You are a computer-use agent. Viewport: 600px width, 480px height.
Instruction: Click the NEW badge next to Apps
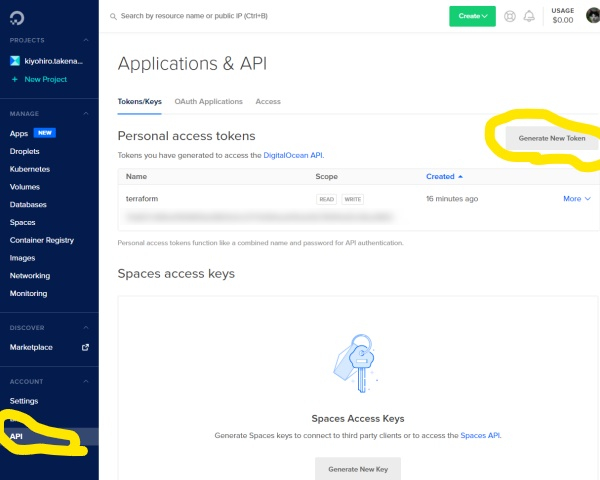45,133
